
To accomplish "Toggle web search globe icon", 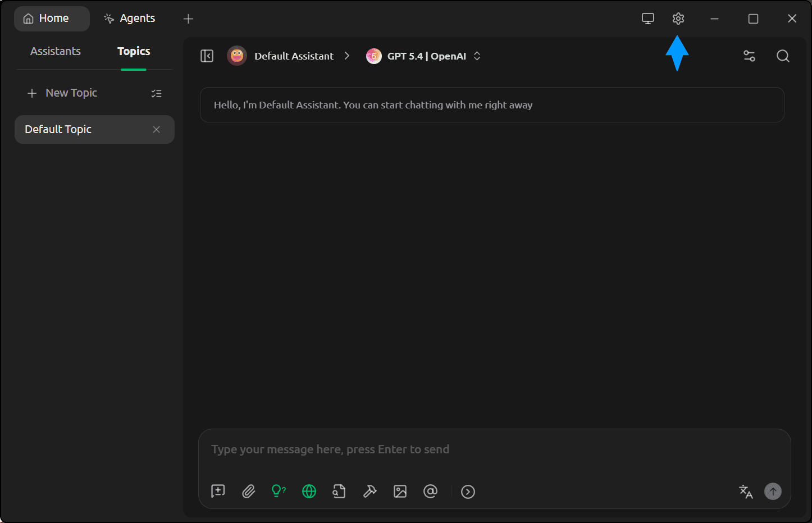I will (309, 492).
